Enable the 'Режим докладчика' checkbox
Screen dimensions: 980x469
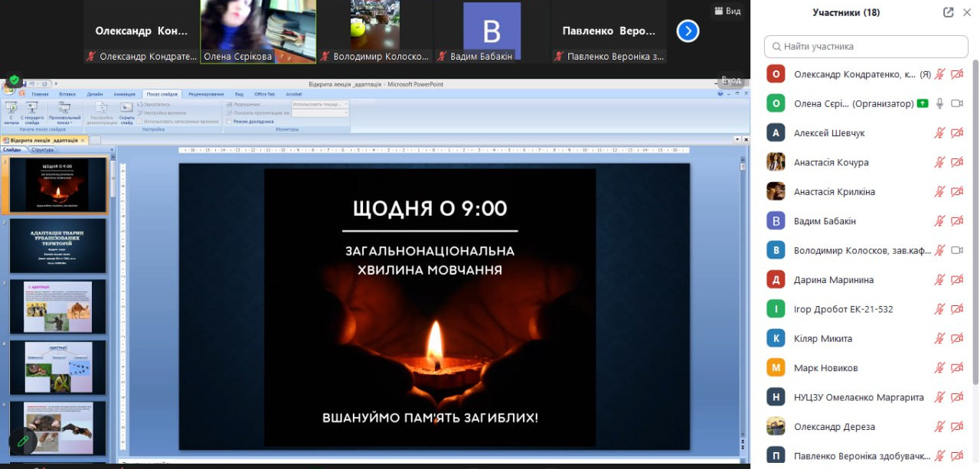tap(230, 122)
